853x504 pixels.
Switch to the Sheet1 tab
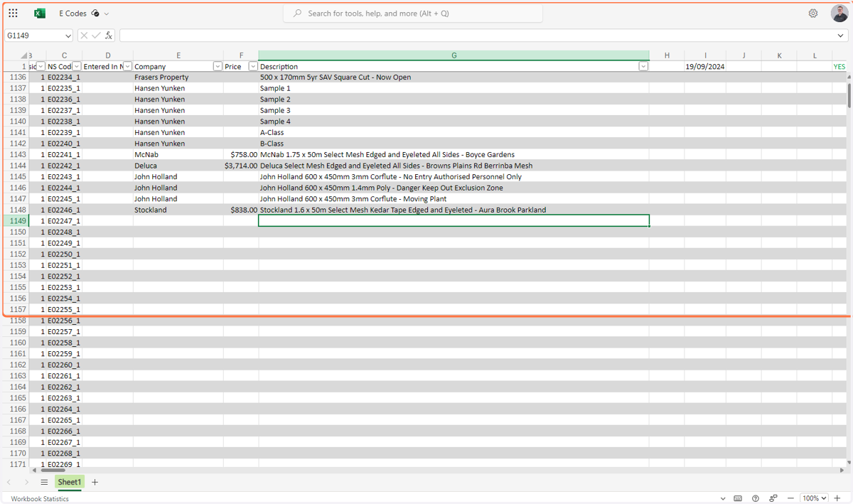[70, 482]
